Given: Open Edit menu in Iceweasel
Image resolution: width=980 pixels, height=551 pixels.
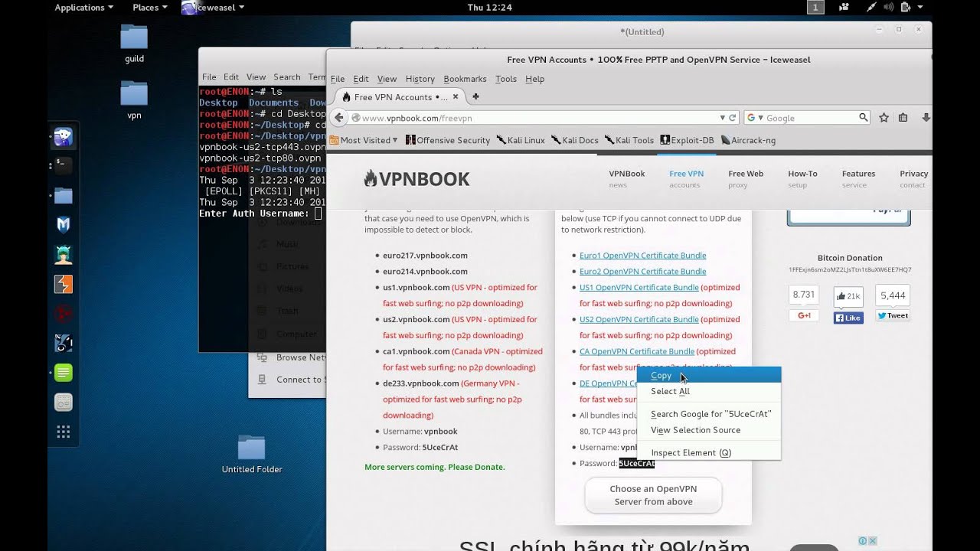Looking at the screenshot, I should coord(361,79).
